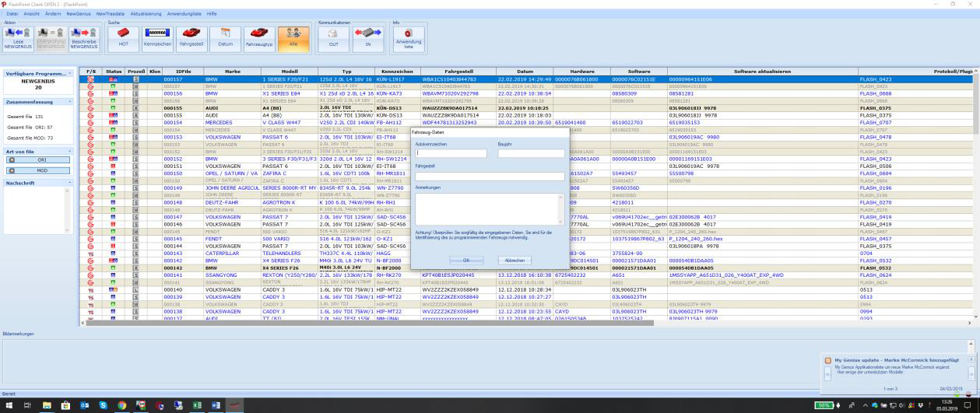Viewport: 980px width, 413px height.
Task: Confirm the Fahrzeug-Daten dialog with OK
Action: 466,260
